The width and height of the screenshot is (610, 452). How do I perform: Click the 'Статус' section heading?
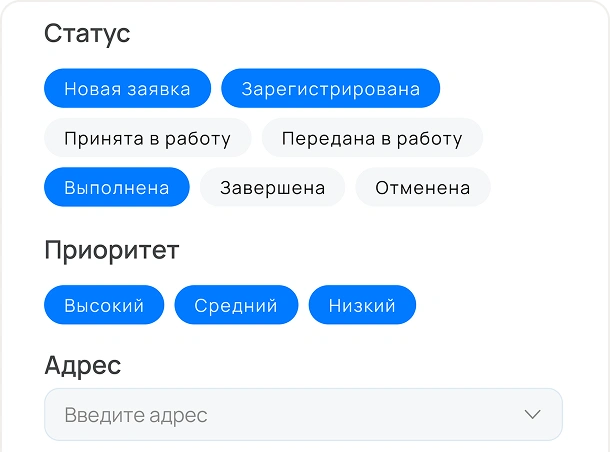tap(87, 33)
